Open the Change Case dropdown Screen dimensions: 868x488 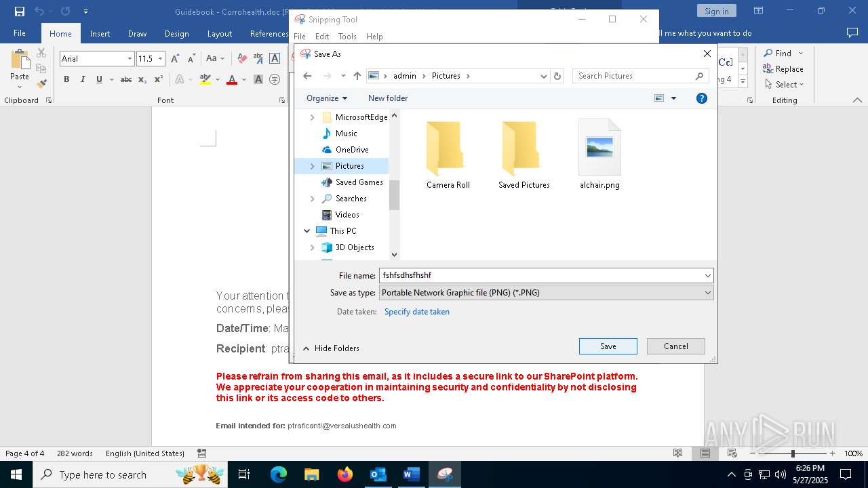(215, 59)
